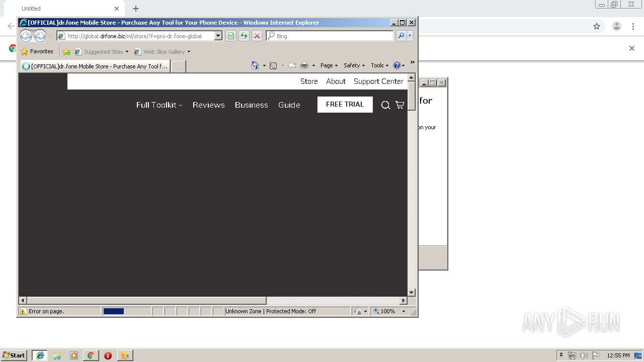This screenshot has height=362, width=644.
Task: Click the Read Mail envelope icon
Action: pos(292,65)
